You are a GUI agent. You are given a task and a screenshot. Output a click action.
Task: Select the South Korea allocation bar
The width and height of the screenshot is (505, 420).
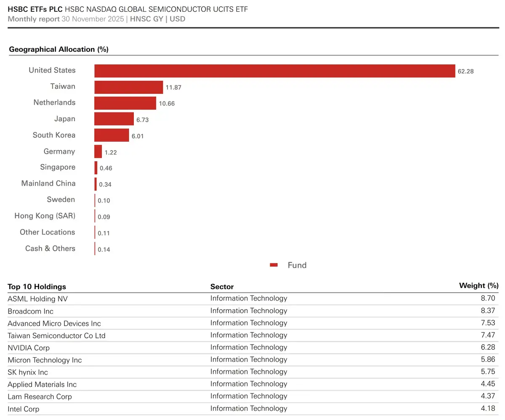click(x=112, y=135)
